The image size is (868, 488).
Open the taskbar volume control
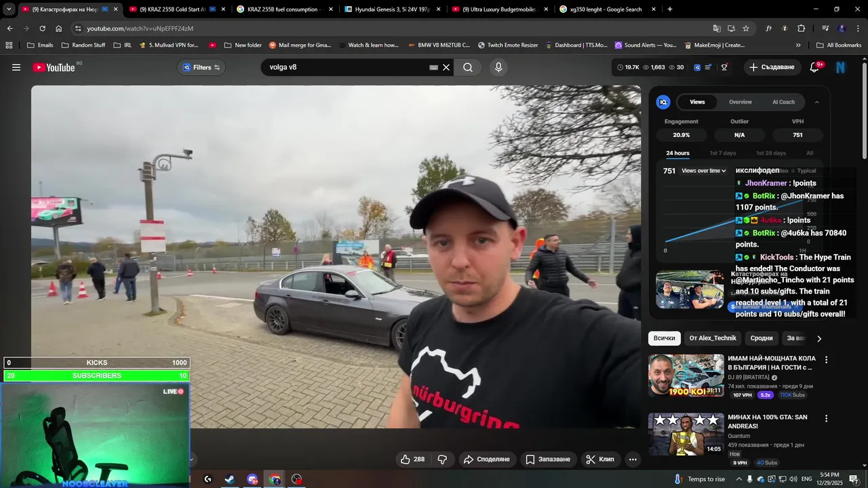(x=793, y=479)
